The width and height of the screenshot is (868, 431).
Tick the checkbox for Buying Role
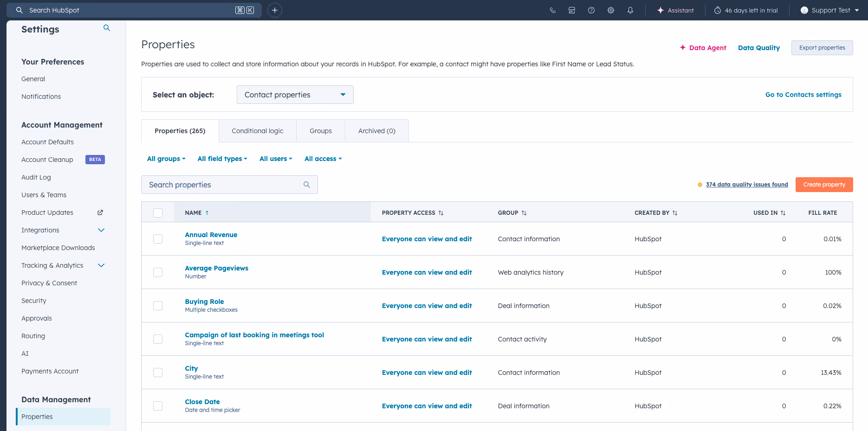pos(158,306)
